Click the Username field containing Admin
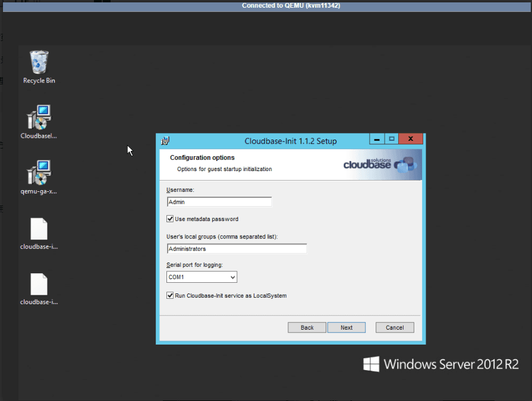 point(219,201)
